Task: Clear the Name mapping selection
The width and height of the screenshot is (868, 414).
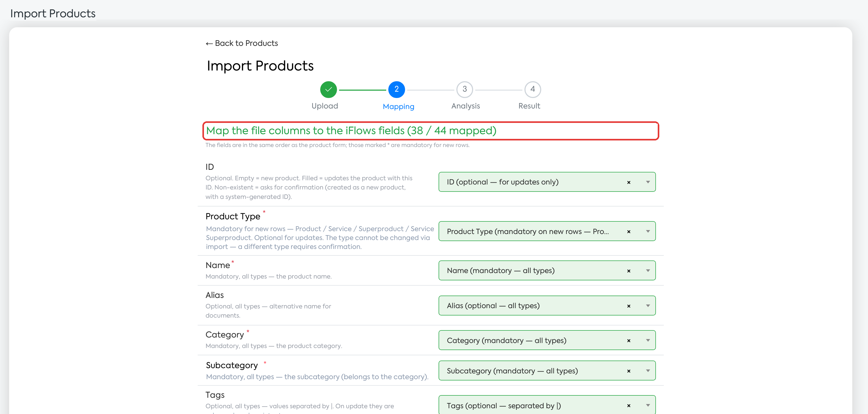Action: 628,271
